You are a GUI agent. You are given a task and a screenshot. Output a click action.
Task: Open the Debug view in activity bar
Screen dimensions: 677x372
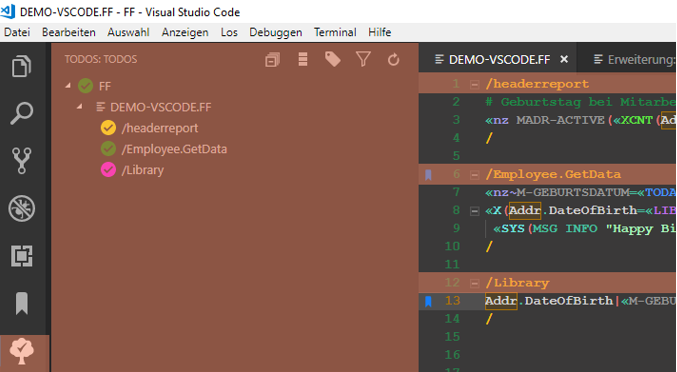(22, 208)
